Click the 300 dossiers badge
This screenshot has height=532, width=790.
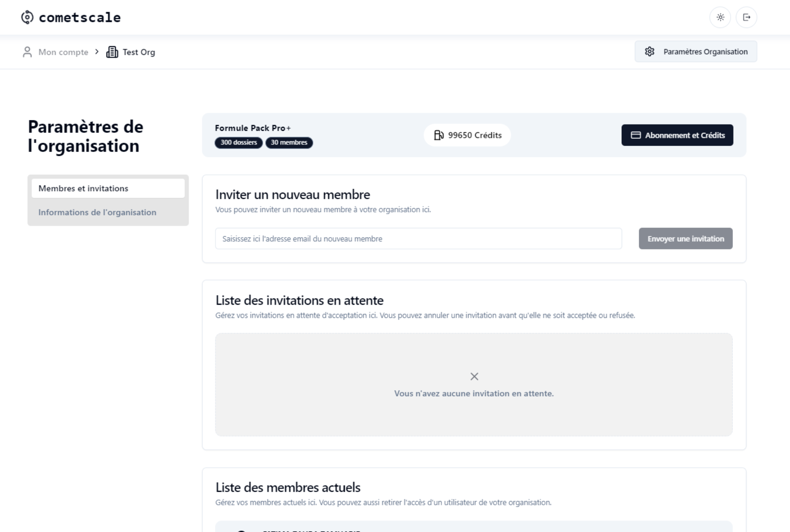[x=238, y=142]
